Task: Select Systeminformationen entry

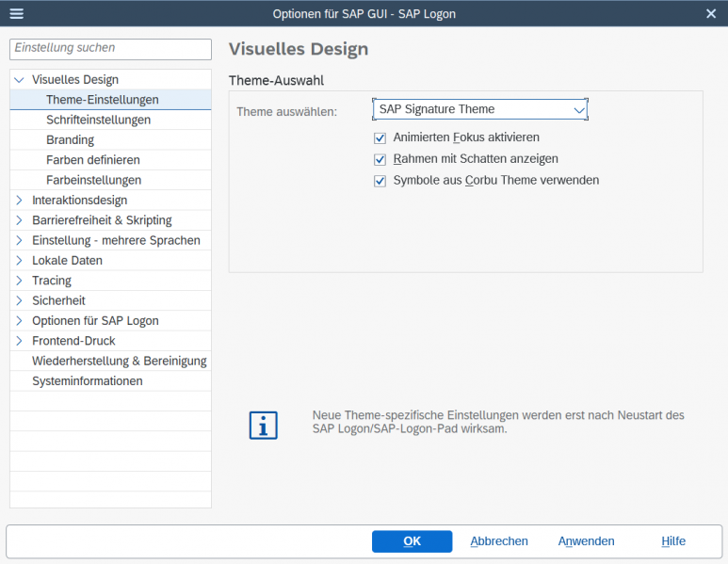Action: pos(110,381)
